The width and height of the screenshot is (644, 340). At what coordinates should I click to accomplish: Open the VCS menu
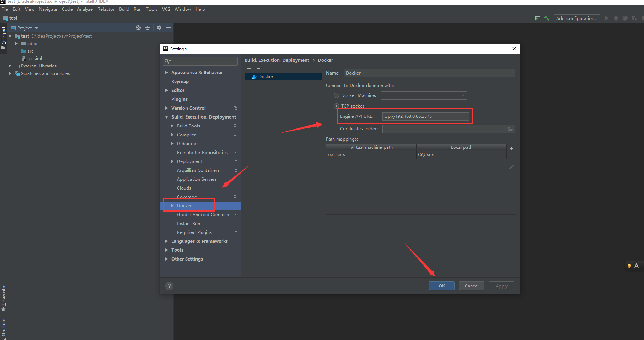coord(166,9)
